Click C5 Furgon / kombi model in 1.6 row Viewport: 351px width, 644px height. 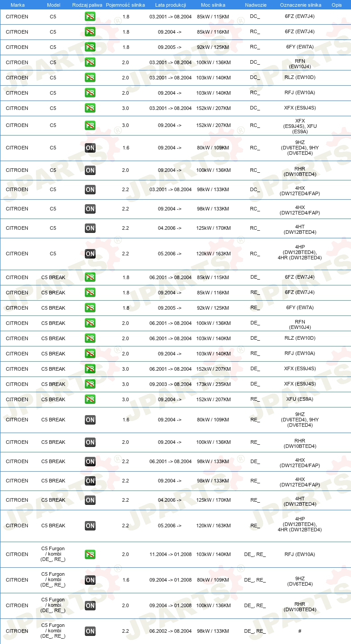[53, 579]
